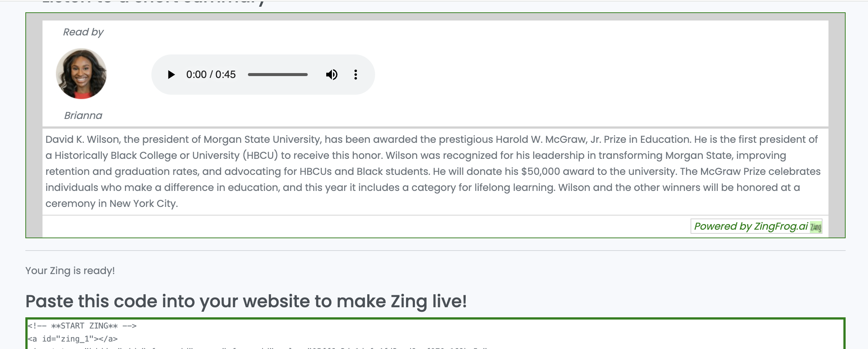Click the Read by label
This screenshot has width=868, height=349.
point(83,32)
